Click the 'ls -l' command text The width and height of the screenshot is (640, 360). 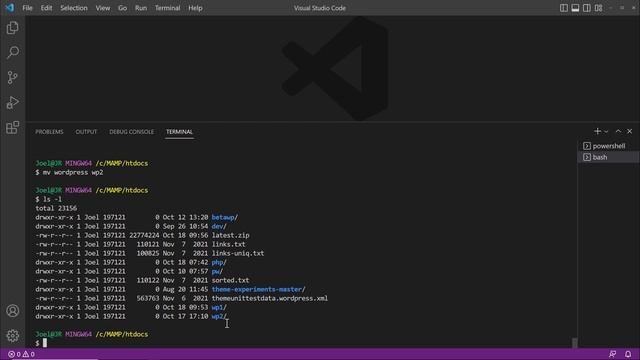point(52,199)
